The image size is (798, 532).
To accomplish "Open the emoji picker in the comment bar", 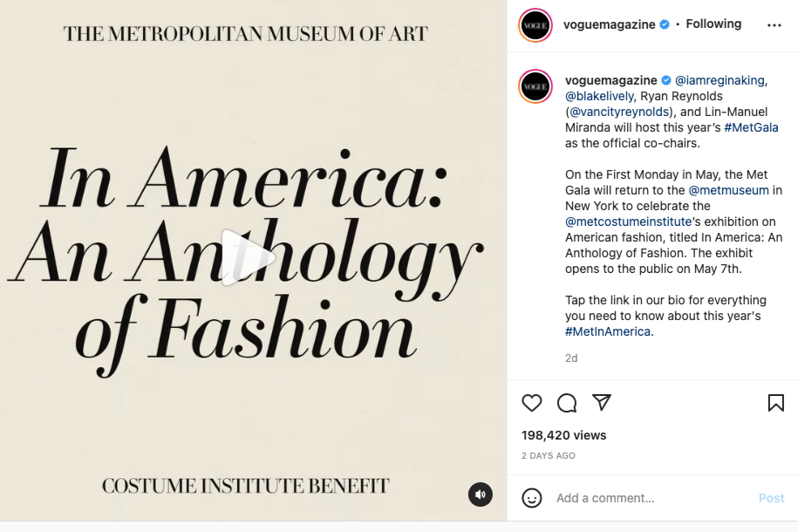I will pyautogui.click(x=532, y=498).
